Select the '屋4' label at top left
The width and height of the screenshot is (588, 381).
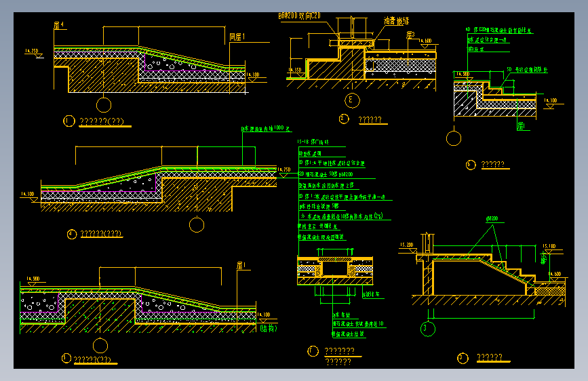pos(58,25)
